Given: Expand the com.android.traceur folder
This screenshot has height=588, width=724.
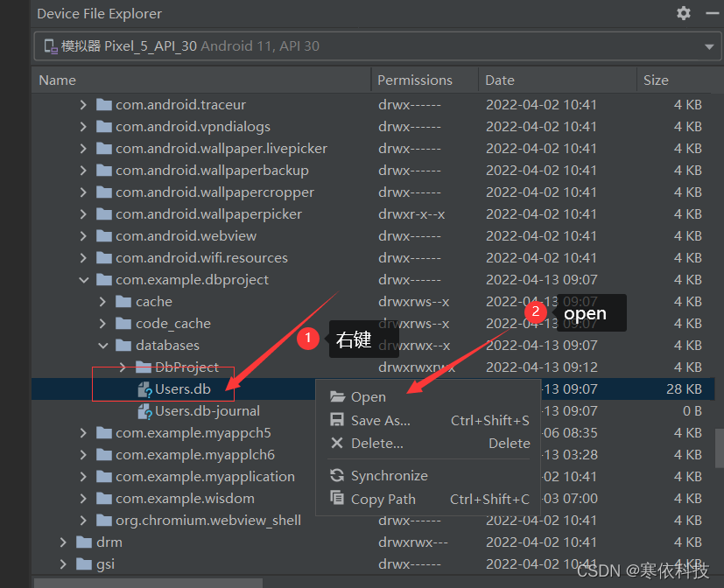Looking at the screenshot, I should click(x=83, y=105).
